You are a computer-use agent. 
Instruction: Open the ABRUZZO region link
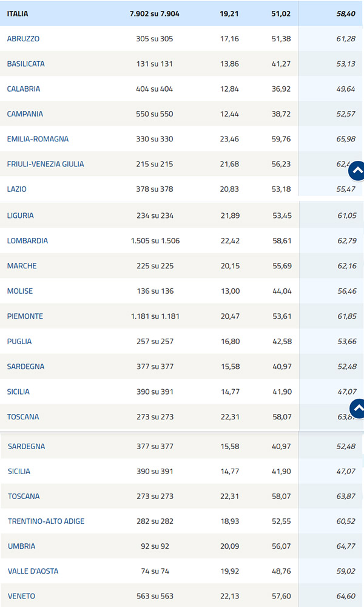pyautogui.click(x=23, y=39)
